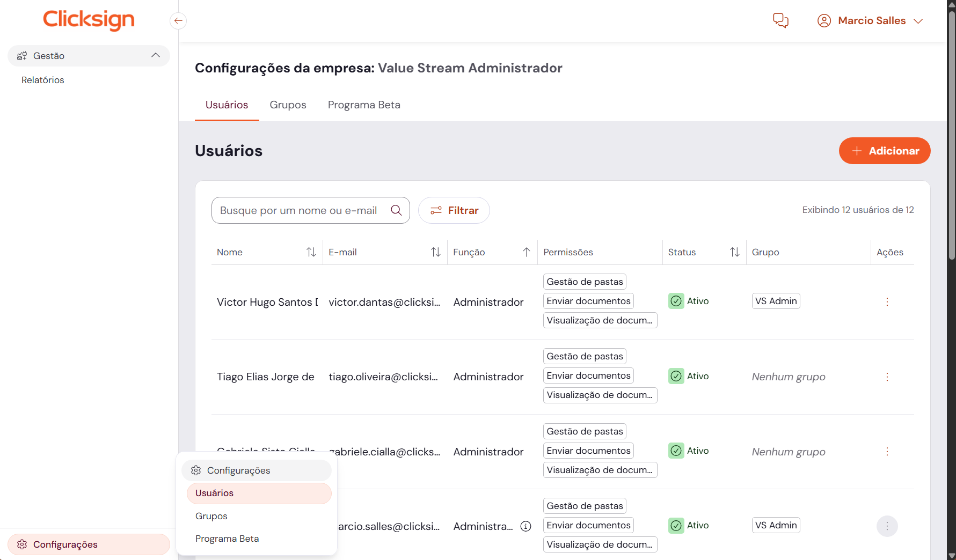956x560 pixels.
Task: Open the actions menu for Marcio Salles row
Action: (887, 526)
